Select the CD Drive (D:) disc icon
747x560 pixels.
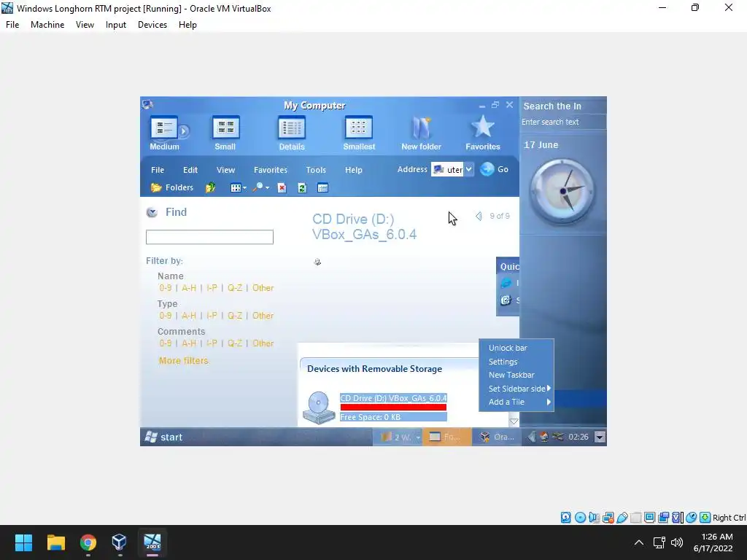pos(319,408)
